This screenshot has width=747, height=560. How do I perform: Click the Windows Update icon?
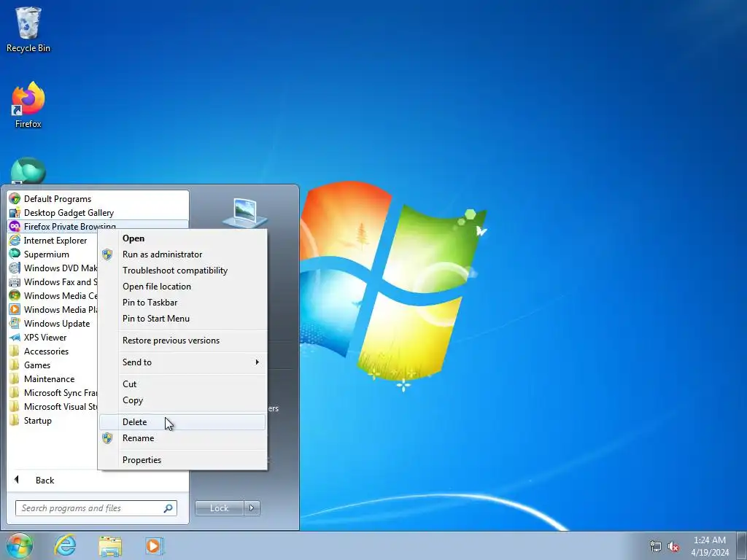[15, 323]
